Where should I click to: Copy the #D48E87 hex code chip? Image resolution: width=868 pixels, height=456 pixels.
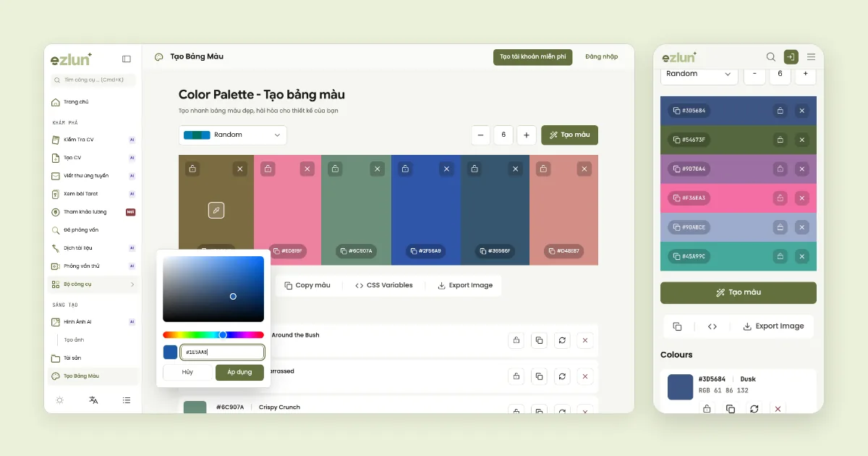point(563,251)
